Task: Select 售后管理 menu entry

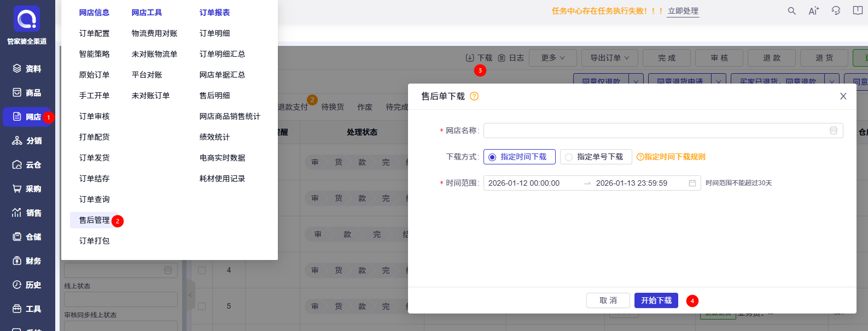Action: pos(94,220)
